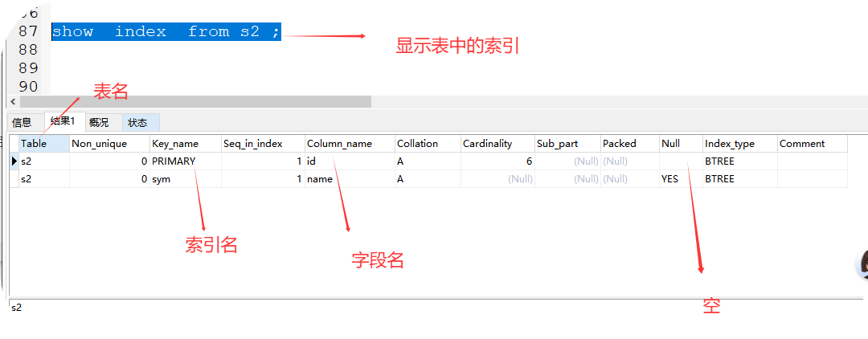This screenshot has height=339, width=868.
Task: Click the editor horizontal scrollbar thumb
Action: (x=194, y=102)
